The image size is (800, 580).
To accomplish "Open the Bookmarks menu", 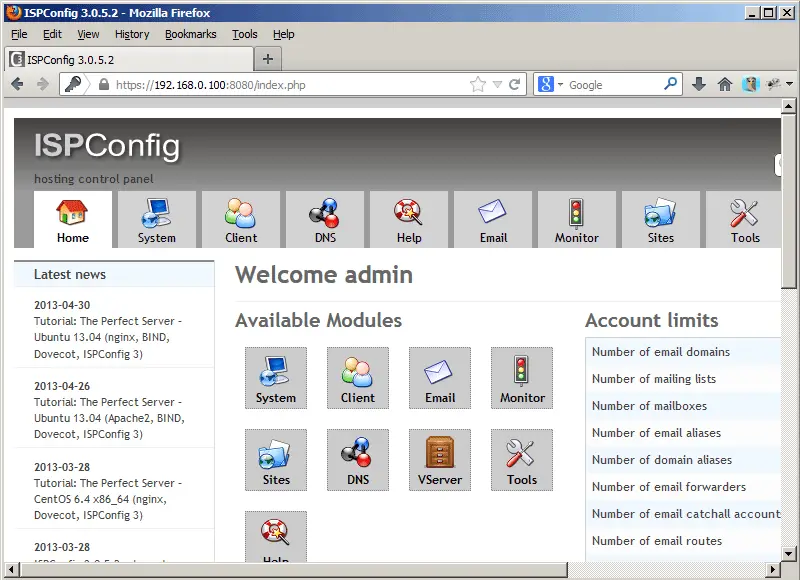I will [191, 34].
